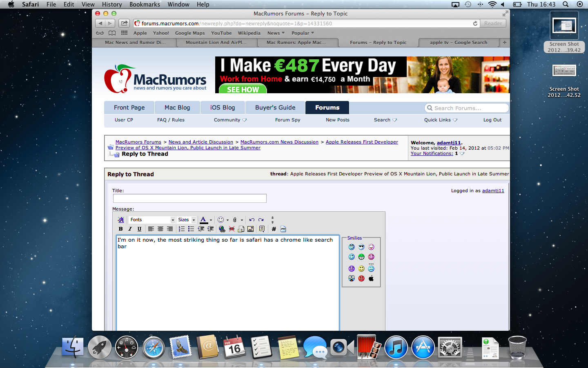Insert the green grinning smilie
This screenshot has height=368, width=588.
tap(361, 257)
